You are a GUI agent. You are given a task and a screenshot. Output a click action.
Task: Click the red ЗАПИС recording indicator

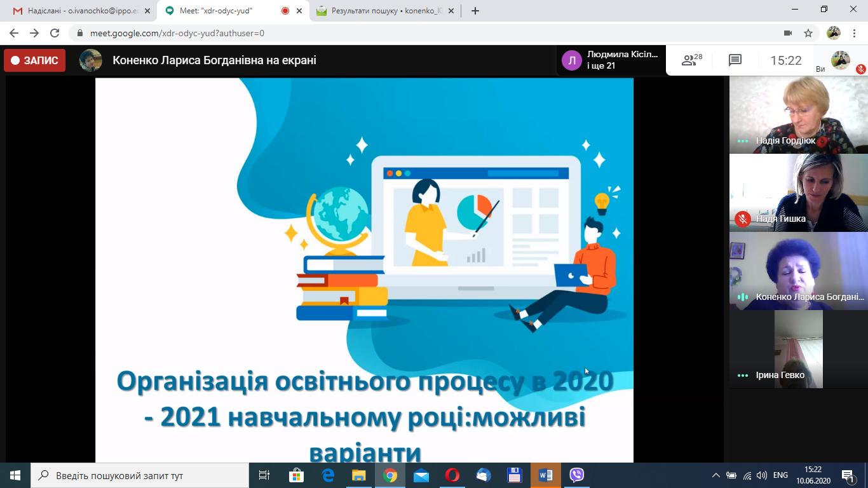(35, 60)
